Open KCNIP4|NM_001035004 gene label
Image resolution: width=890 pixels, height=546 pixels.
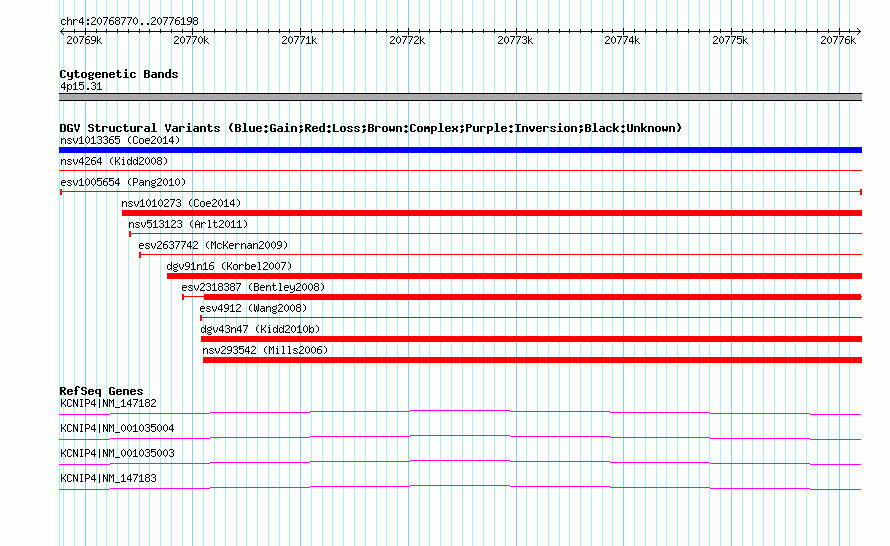(x=117, y=429)
